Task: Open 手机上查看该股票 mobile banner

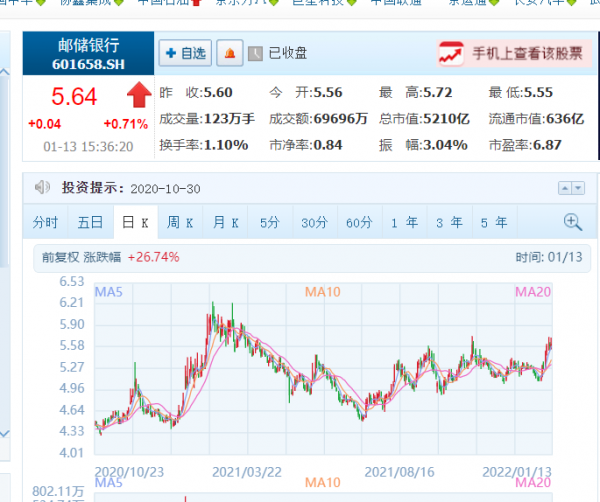Action: tap(514, 54)
